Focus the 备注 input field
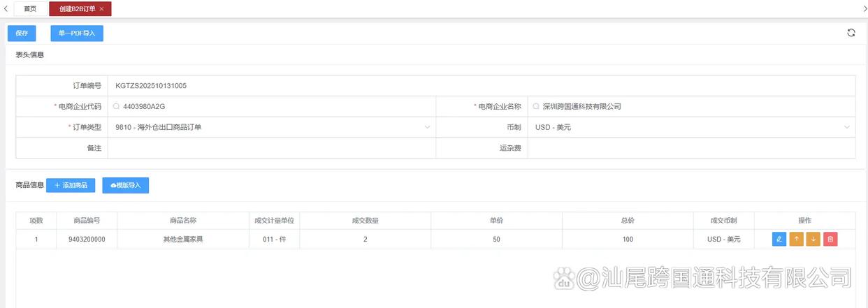This screenshot has width=868, height=308. 271,148
